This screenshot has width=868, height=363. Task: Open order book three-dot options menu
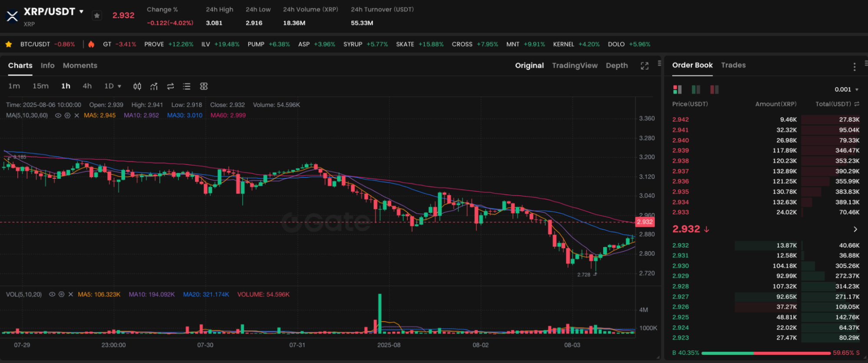[x=854, y=66]
